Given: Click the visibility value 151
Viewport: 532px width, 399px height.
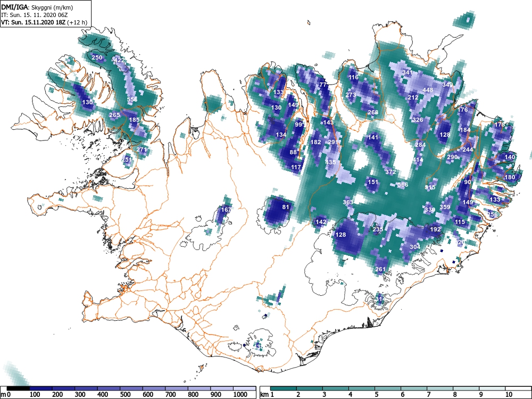Looking at the screenshot, I should pyautogui.click(x=373, y=182).
